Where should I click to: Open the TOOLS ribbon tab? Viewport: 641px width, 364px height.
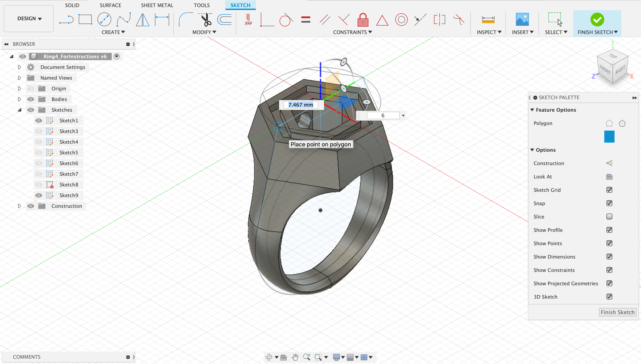click(202, 5)
